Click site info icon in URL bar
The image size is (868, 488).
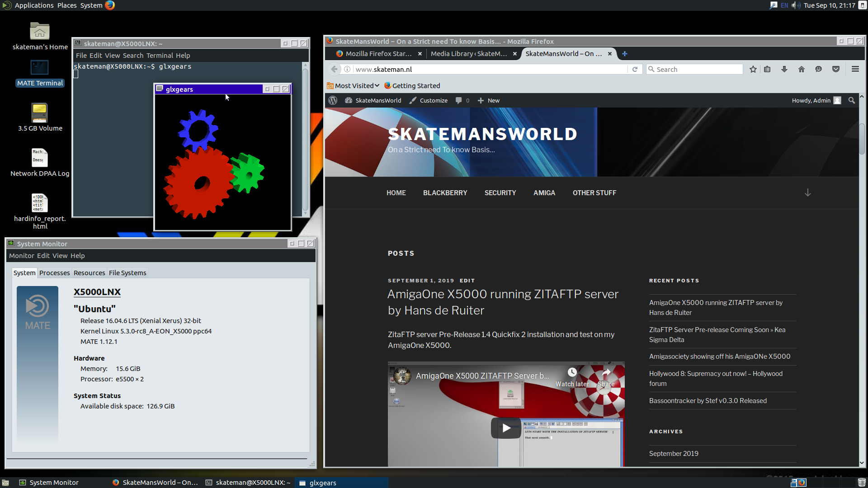click(x=347, y=69)
